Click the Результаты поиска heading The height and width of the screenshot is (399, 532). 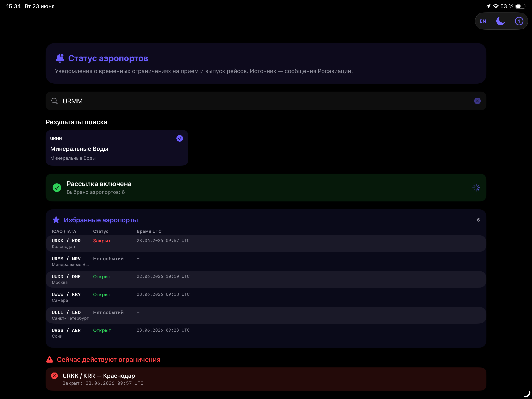(77, 122)
